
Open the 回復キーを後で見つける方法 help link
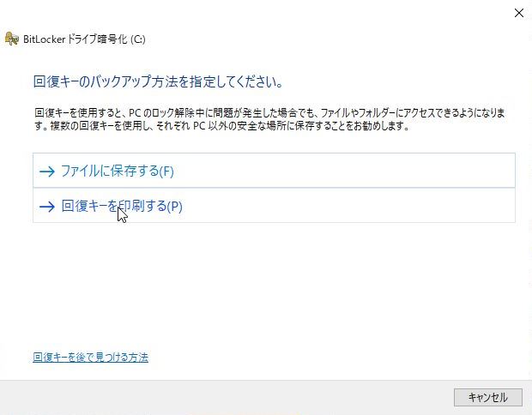91,358
